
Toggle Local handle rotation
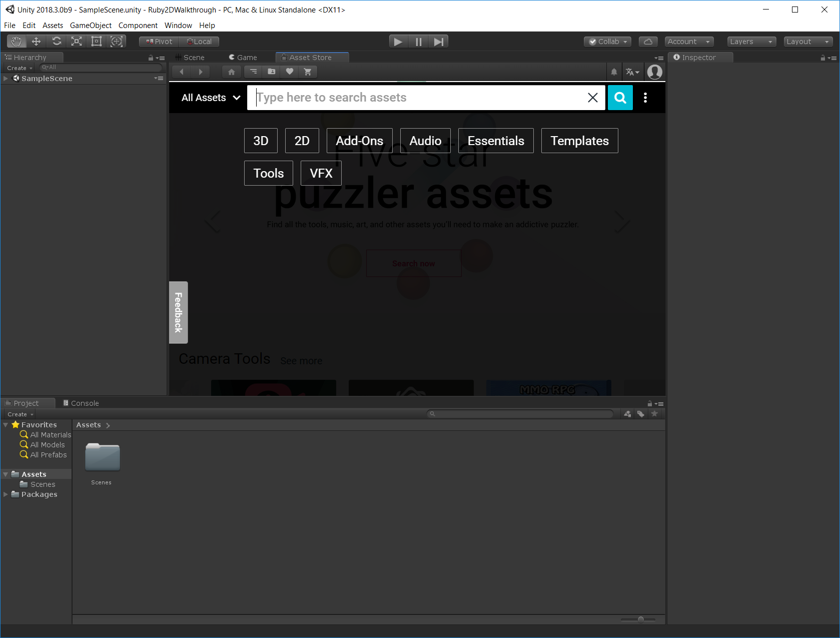(199, 42)
